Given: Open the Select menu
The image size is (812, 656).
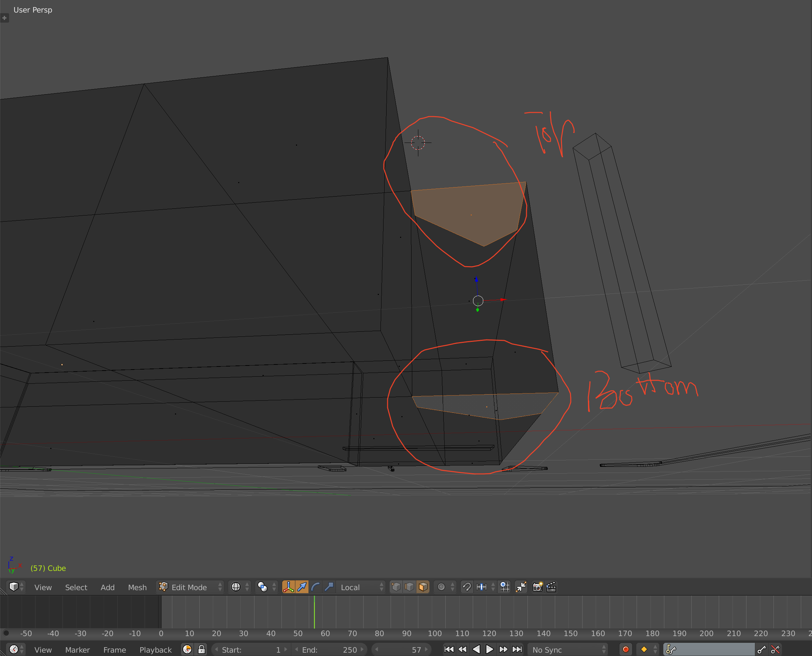Looking at the screenshot, I should (76, 587).
